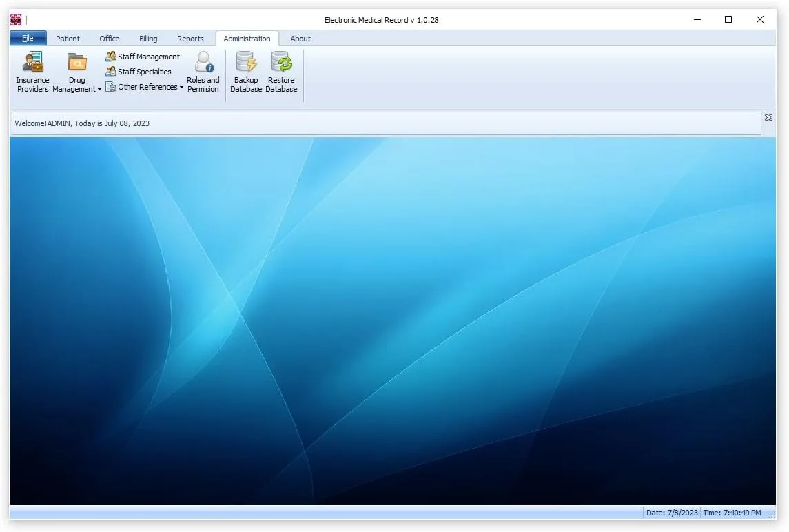Open the File menu

[28, 38]
